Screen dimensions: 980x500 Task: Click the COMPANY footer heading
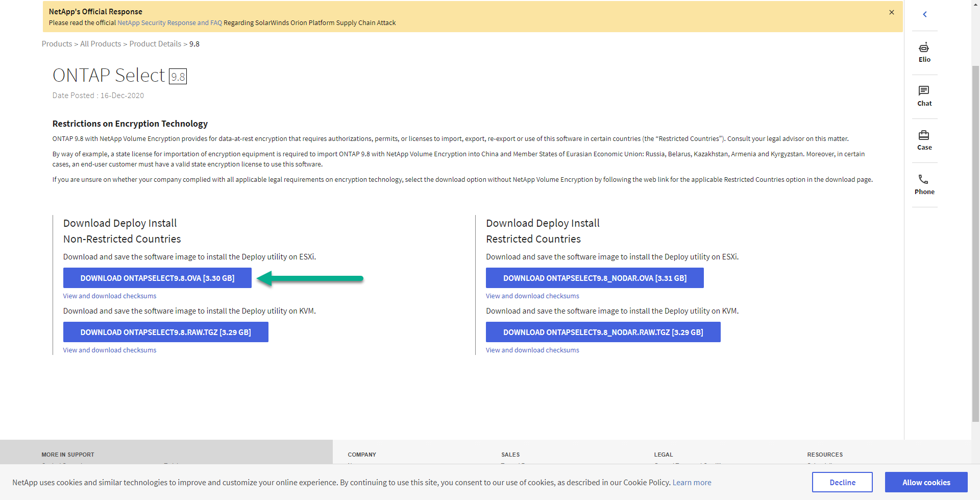(362, 455)
